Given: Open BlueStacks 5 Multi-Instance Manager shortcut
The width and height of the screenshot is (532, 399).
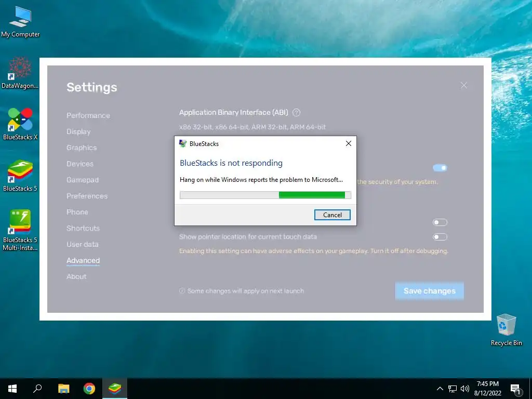Looking at the screenshot, I should point(20,230).
